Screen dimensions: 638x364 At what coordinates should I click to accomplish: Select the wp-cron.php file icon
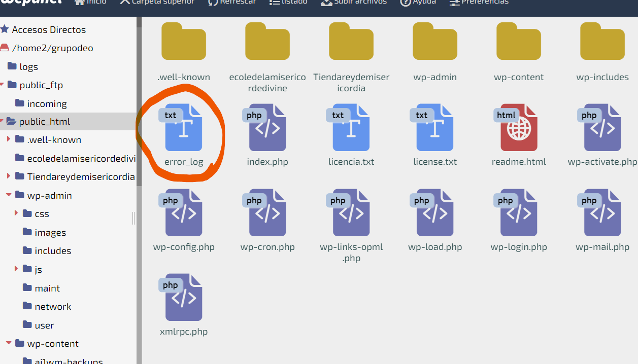[264, 213]
